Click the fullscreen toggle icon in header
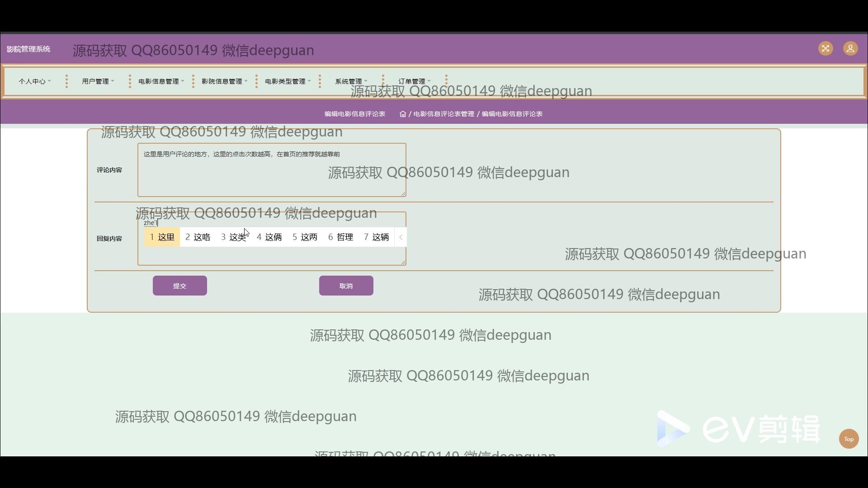 (826, 48)
